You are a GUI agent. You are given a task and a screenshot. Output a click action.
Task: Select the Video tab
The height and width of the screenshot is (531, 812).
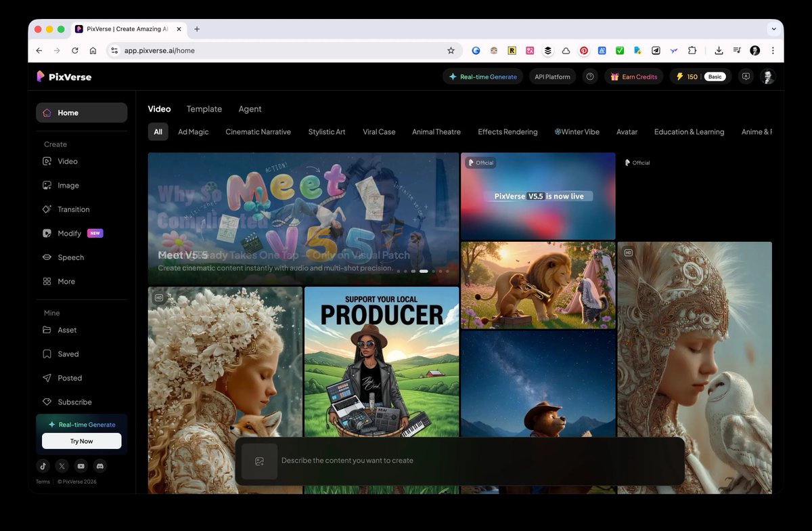click(x=159, y=109)
